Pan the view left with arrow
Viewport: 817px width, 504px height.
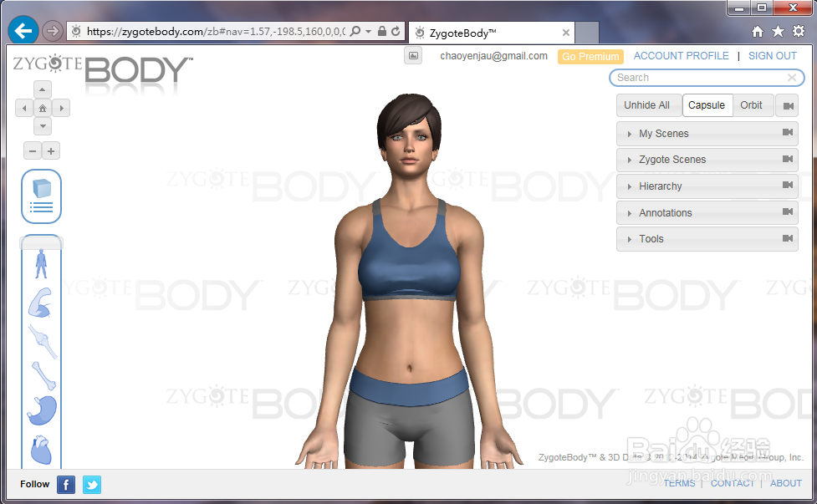[24, 109]
